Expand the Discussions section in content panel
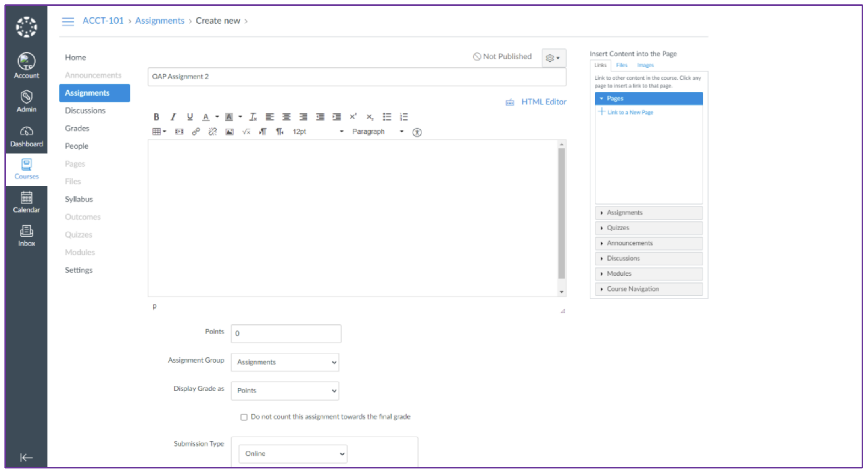Image resolution: width=868 pixels, height=472 pixels. tap(649, 259)
